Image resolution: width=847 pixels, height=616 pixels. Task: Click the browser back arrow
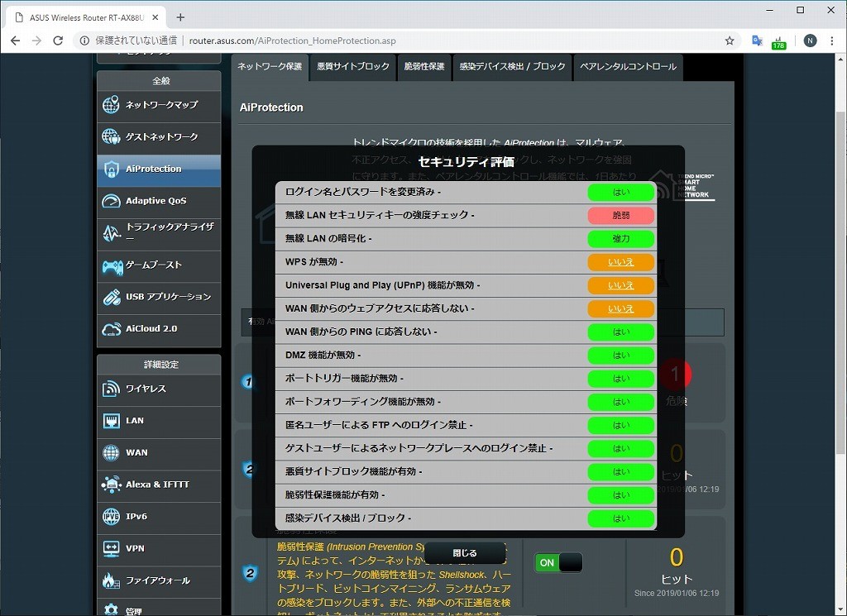coord(15,41)
